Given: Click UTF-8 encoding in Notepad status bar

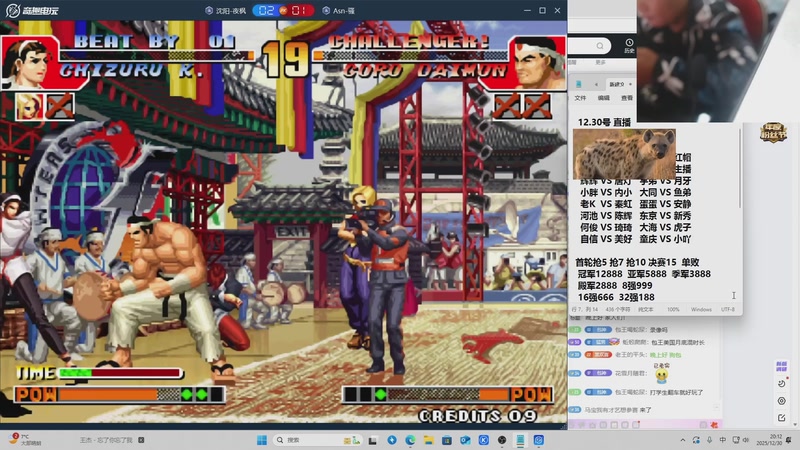Looking at the screenshot, I should coord(728,309).
